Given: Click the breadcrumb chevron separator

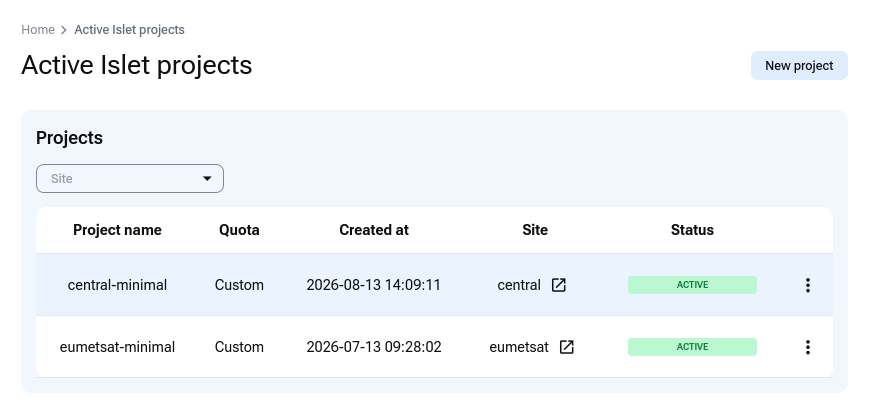Looking at the screenshot, I should point(64,30).
